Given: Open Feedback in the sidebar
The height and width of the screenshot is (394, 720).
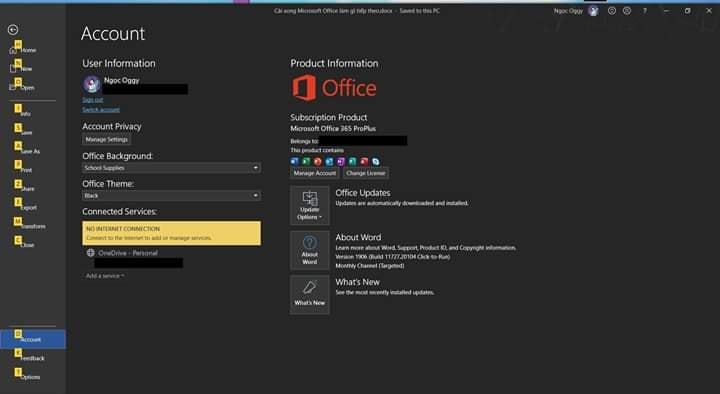Looking at the screenshot, I should coord(33,358).
